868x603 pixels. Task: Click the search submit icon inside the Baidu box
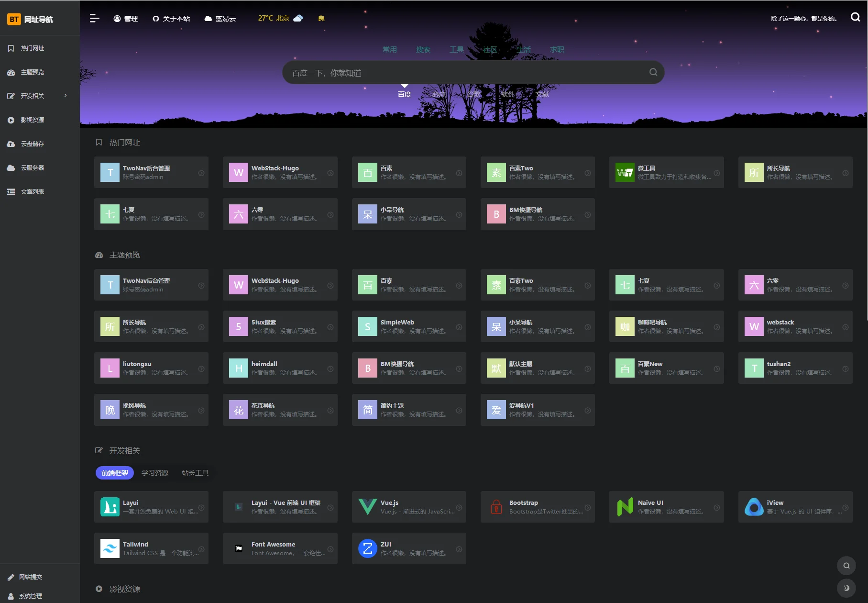653,72
